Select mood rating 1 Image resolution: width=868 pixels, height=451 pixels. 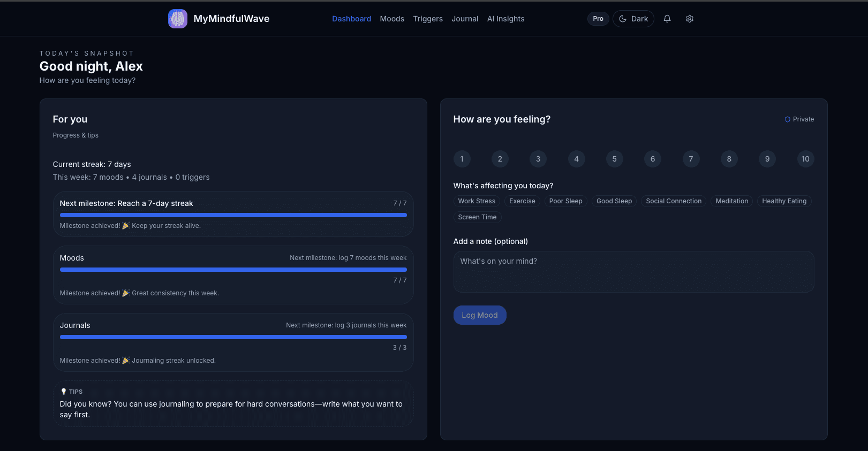462,159
